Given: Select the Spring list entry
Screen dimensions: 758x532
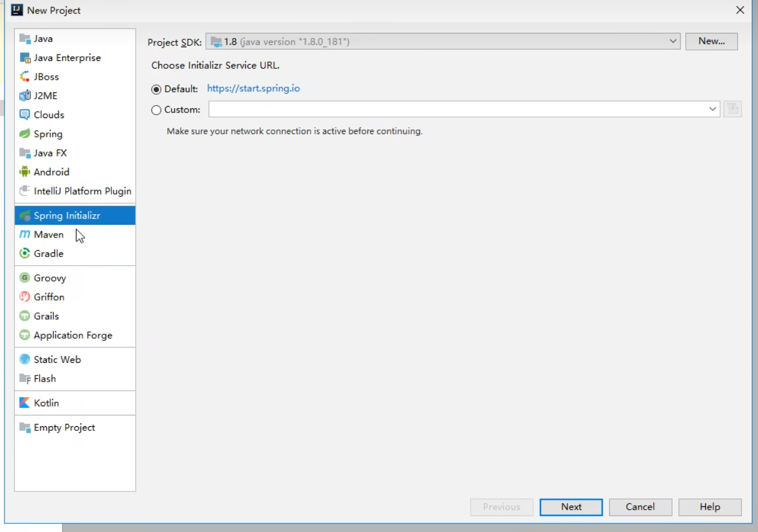Looking at the screenshot, I should [x=75, y=134].
